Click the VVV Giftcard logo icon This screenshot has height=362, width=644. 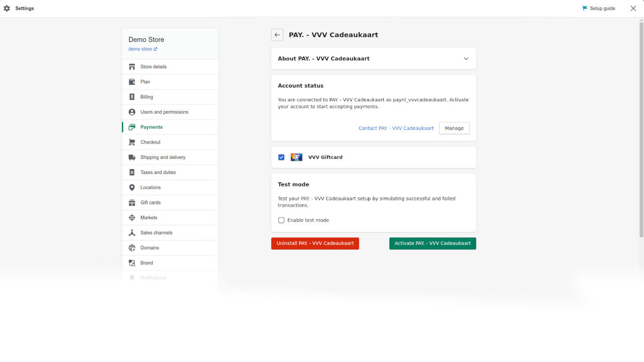(296, 157)
